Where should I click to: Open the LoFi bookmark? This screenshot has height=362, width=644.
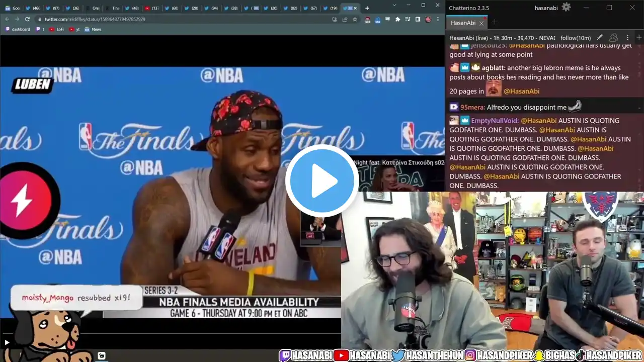tap(57, 29)
